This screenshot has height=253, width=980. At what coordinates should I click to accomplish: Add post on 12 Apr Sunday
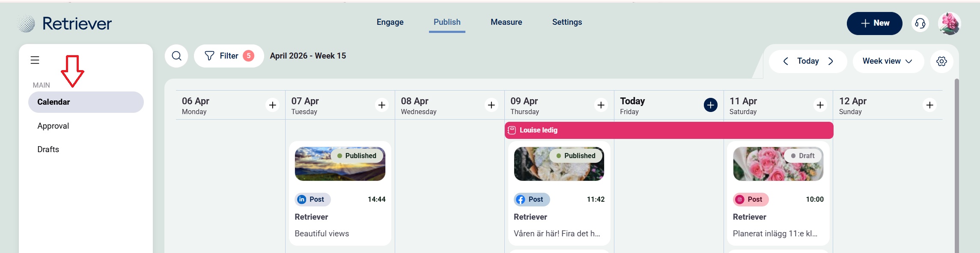click(x=929, y=105)
